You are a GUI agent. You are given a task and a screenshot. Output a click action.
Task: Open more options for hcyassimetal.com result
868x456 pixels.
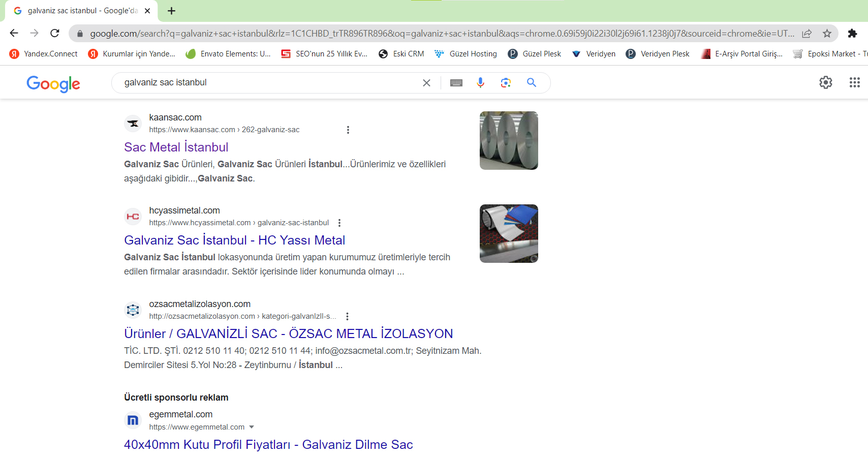[339, 223]
